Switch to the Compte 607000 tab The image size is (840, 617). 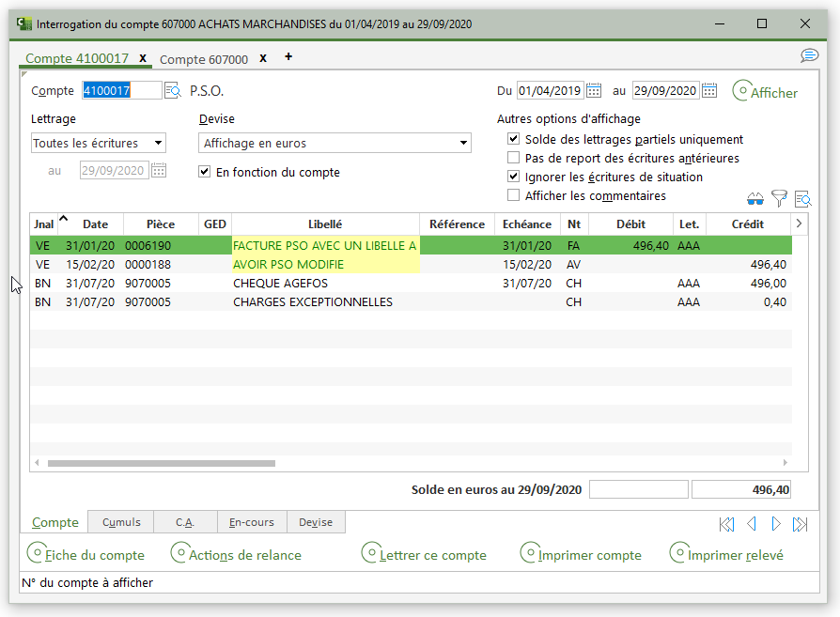(204, 59)
